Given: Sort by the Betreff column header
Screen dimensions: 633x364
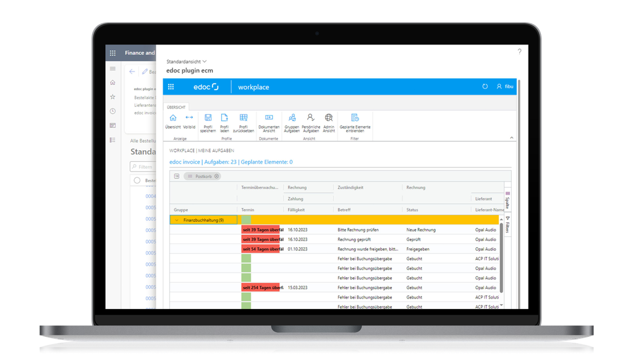Looking at the screenshot, I should click(x=344, y=210).
